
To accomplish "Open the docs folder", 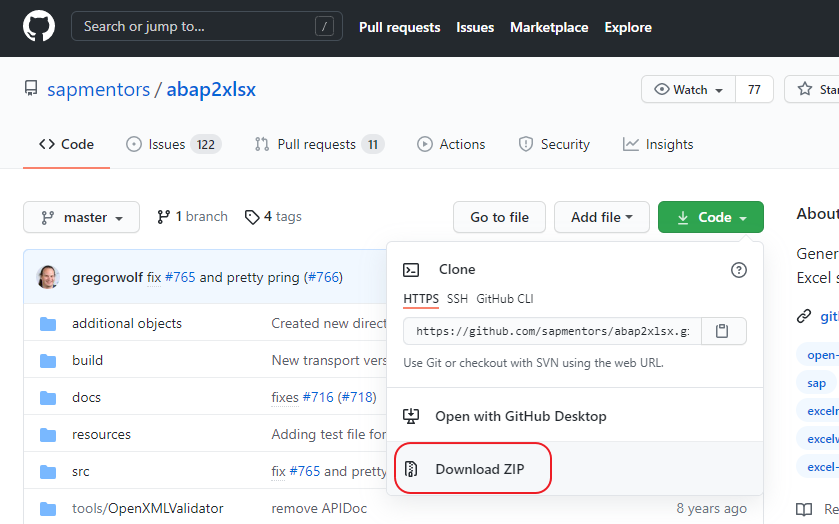I will (x=86, y=397).
